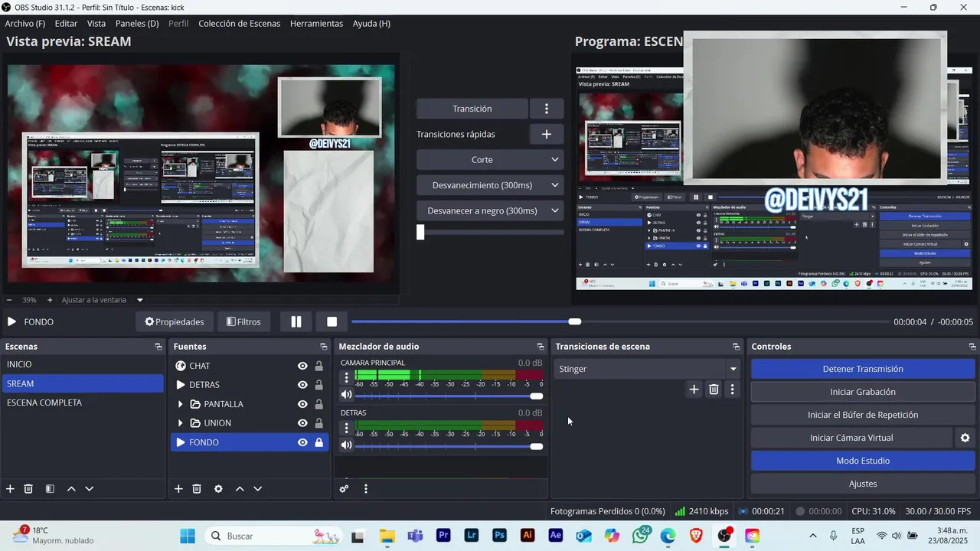Open the Editar menu
Image resolution: width=980 pixels, height=551 pixels.
(66, 24)
